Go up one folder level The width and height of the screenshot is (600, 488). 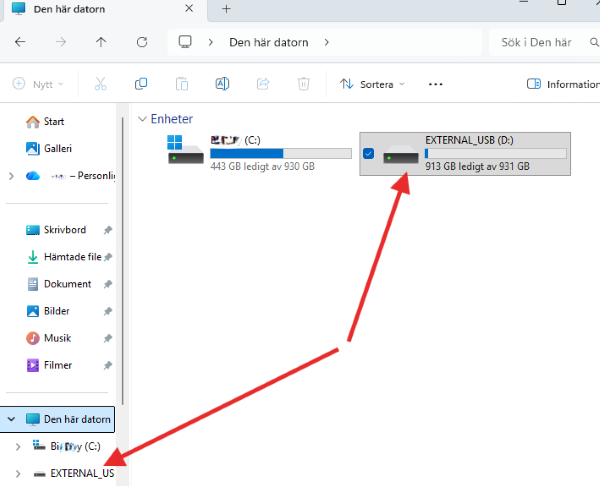[101, 42]
